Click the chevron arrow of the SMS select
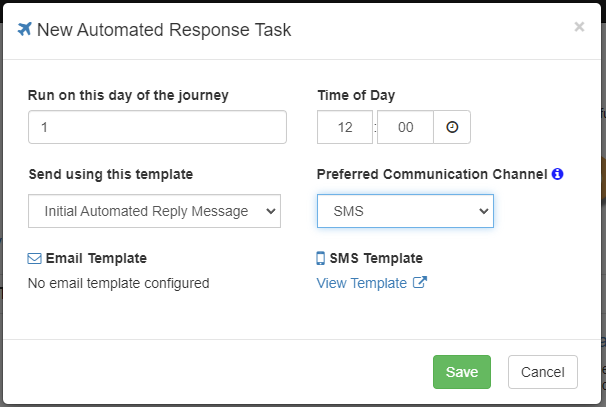The height and width of the screenshot is (407, 606). 483,211
